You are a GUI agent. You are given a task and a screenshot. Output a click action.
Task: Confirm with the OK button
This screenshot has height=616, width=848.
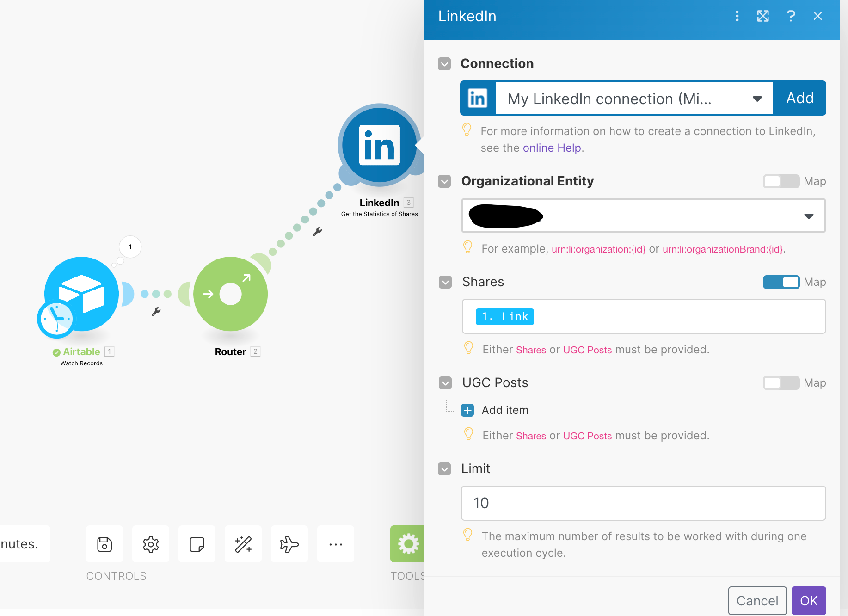(x=809, y=601)
